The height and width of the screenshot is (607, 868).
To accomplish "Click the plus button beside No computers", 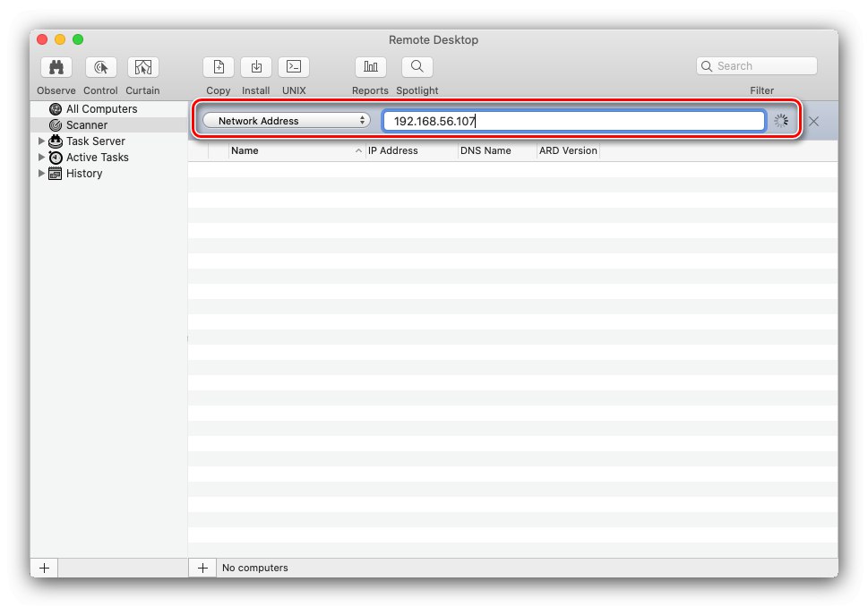I will click(x=202, y=568).
